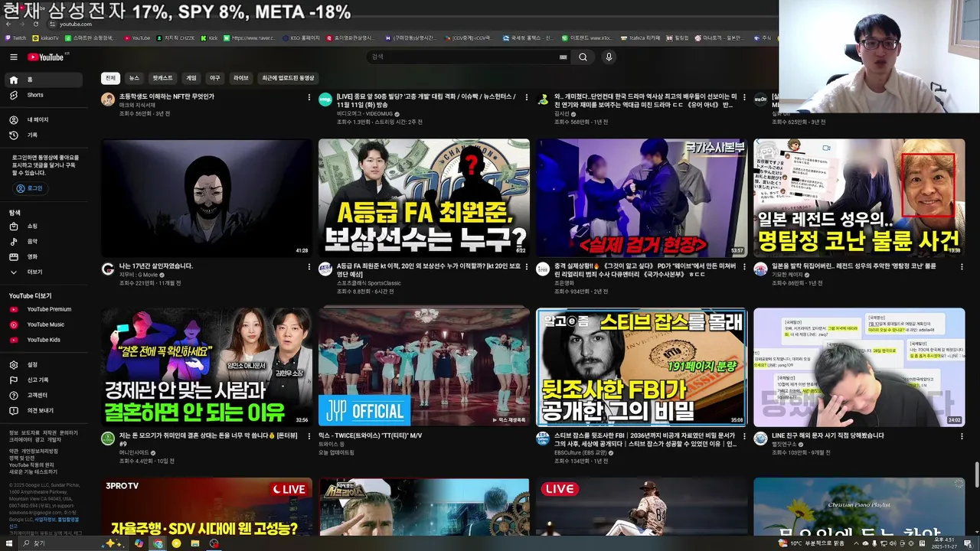
Task: Open options menu for 충격 실제상황 video
Action: (x=743, y=267)
